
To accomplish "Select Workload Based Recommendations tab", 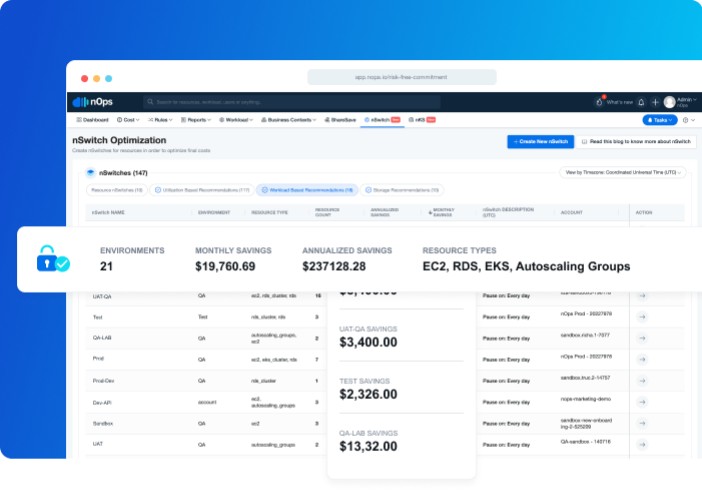I will (x=307, y=190).
